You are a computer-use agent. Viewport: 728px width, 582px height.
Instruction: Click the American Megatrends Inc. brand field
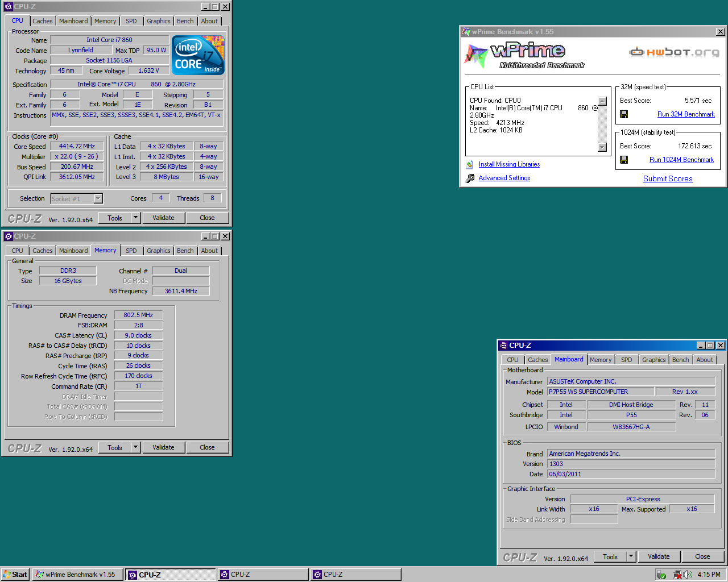click(631, 454)
